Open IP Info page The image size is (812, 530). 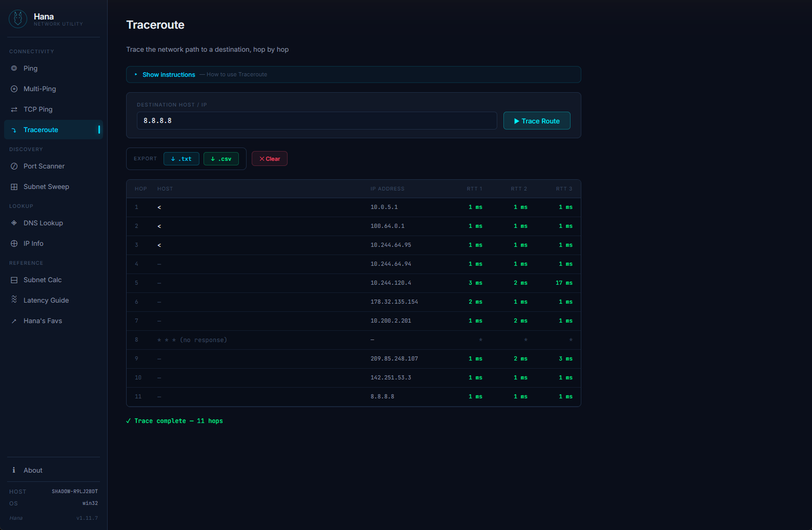tap(53, 244)
